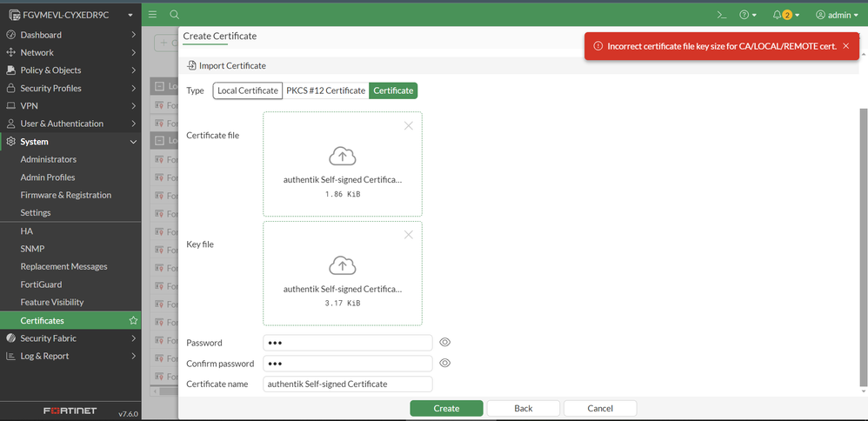
Task: Click the Create Certificate dialog title
Action: tap(220, 36)
